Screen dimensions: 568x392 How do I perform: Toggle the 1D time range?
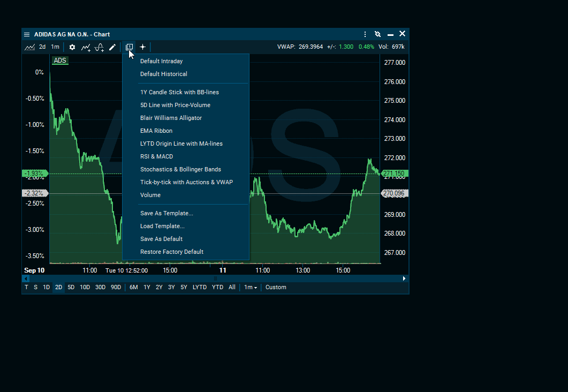pyautogui.click(x=47, y=288)
